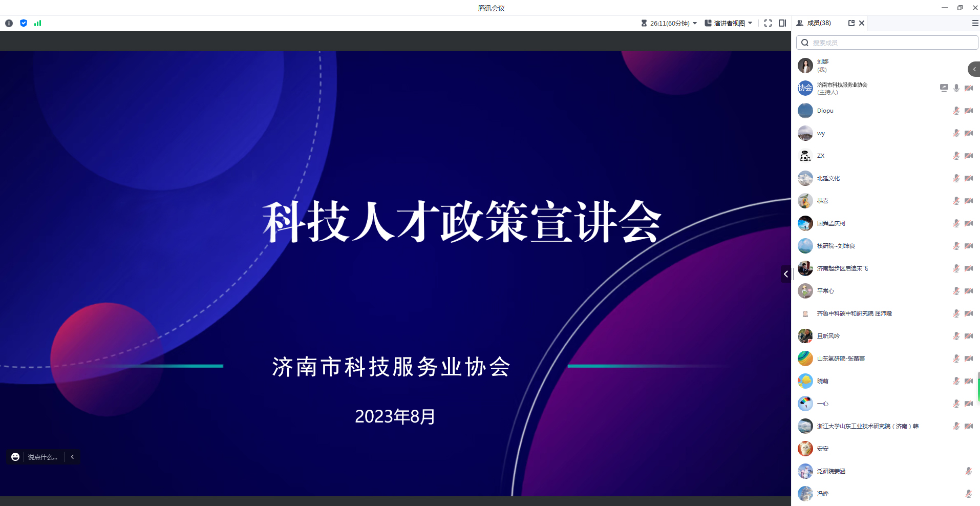The width and height of the screenshot is (980, 506).
Task: Click ZX's disabled camera icon
Action: click(969, 156)
